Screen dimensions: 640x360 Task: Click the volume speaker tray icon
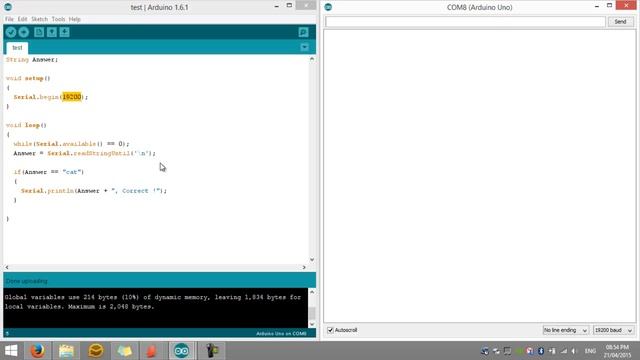pos(574,351)
